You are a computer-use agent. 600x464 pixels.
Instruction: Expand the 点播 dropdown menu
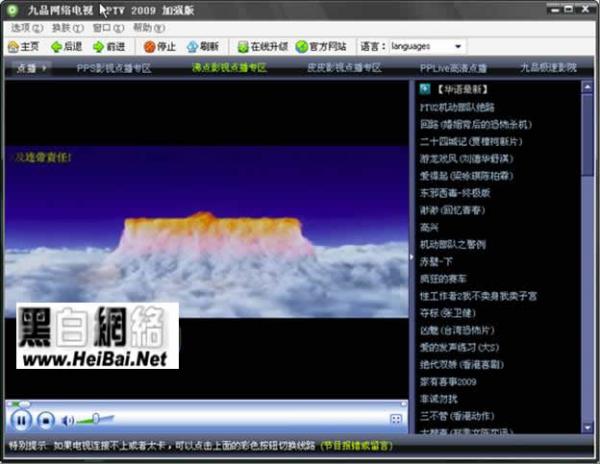[31, 68]
